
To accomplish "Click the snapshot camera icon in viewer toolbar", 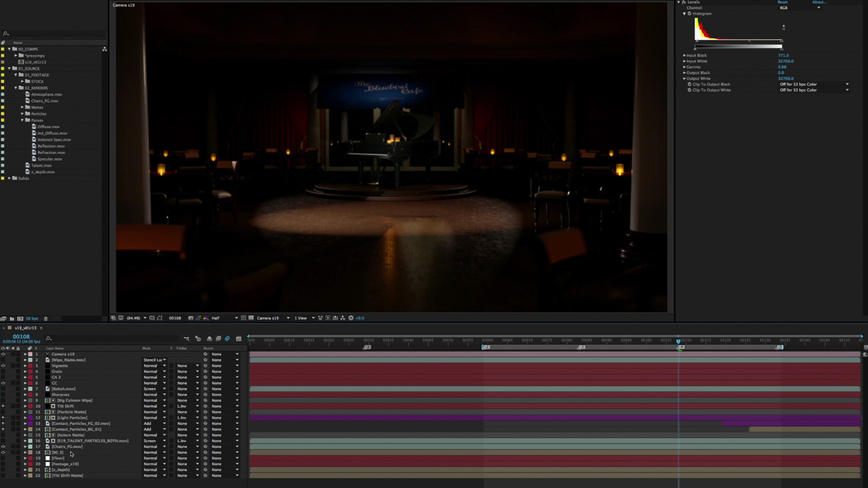I will point(191,318).
